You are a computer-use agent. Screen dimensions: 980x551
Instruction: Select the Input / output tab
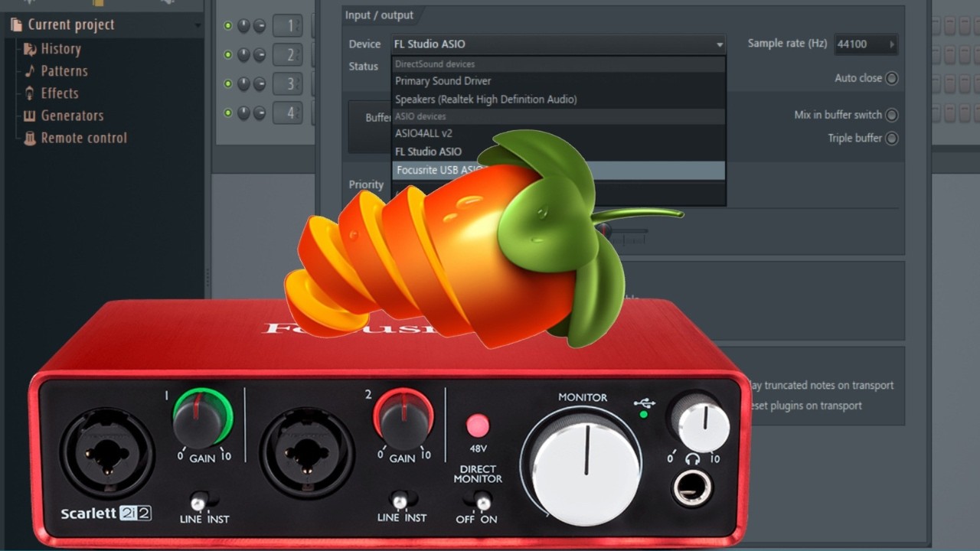[379, 15]
